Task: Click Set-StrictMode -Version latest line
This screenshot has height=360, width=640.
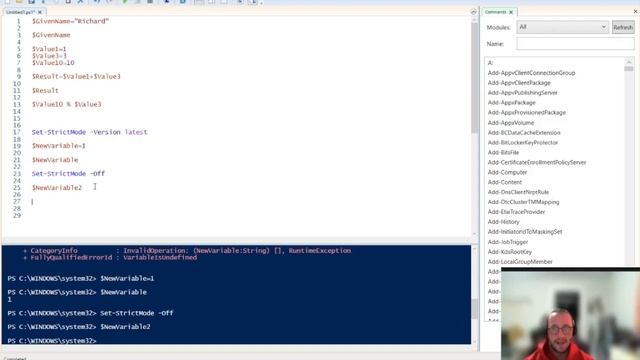Action: click(x=89, y=132)
